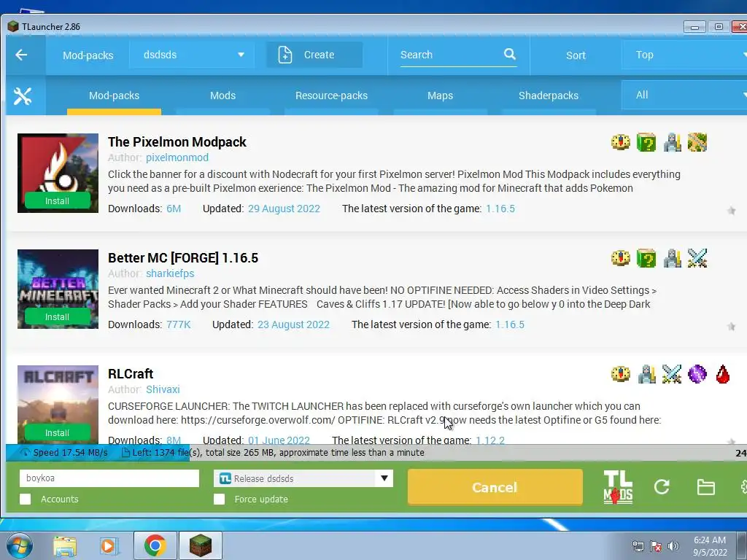Click Pixelmon Modpack's map tile category icon
Viewport: 747px width, 560px height.
click(697, 142)
